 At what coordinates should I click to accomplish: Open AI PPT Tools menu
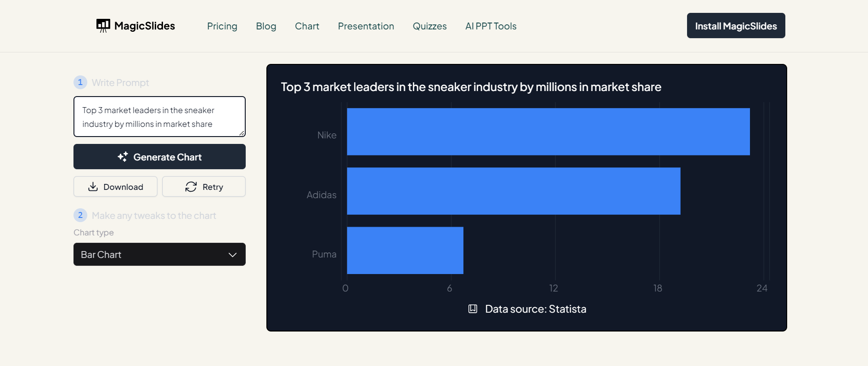(490, 26)
